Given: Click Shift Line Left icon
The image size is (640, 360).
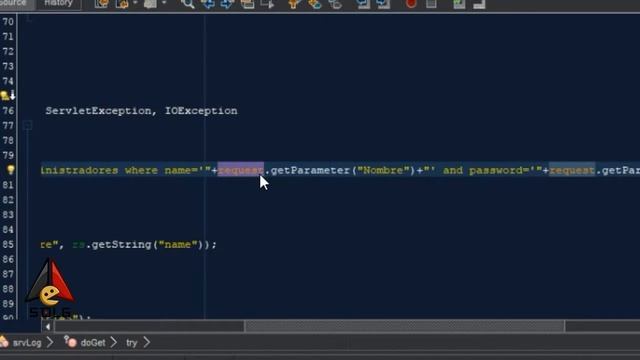Looking at the screenshot, I should 363,4.
